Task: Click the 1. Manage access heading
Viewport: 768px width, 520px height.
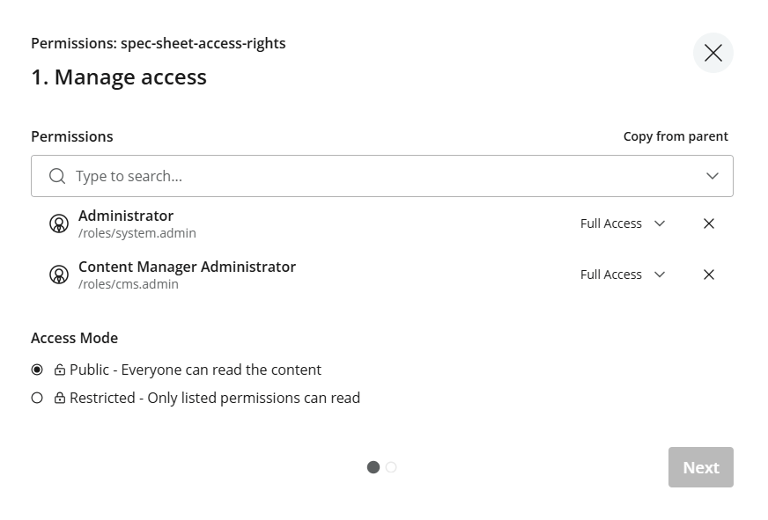Action: click(119, 77)
